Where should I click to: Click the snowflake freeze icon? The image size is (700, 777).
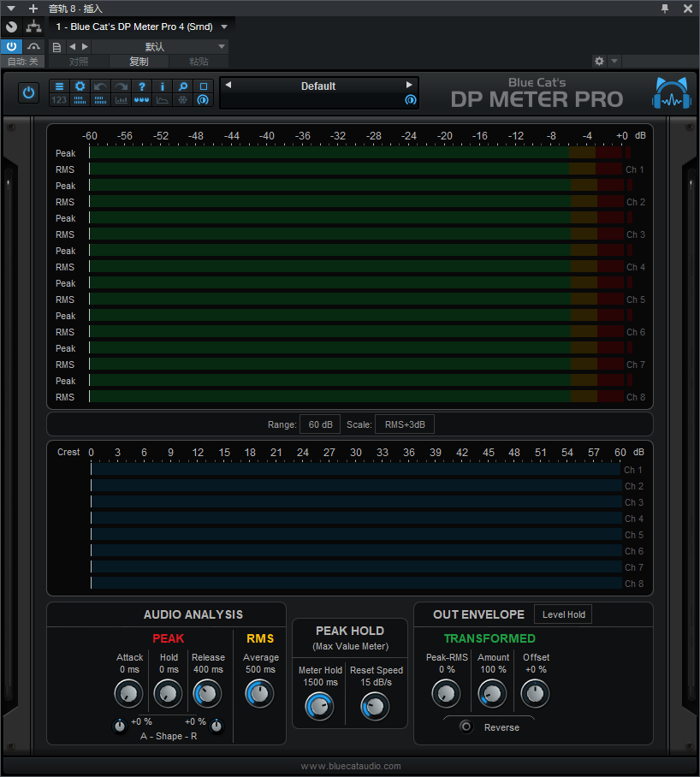(183, 100)
